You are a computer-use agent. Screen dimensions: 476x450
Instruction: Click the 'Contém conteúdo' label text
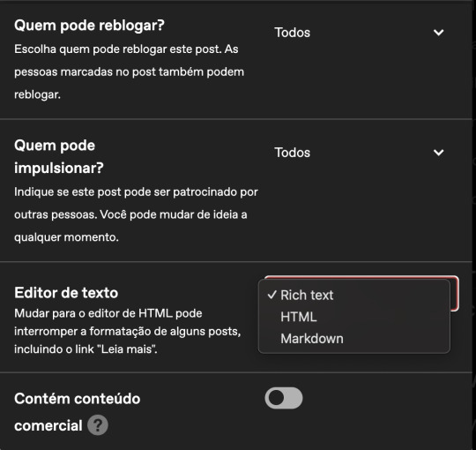click(x=77, y=399)
